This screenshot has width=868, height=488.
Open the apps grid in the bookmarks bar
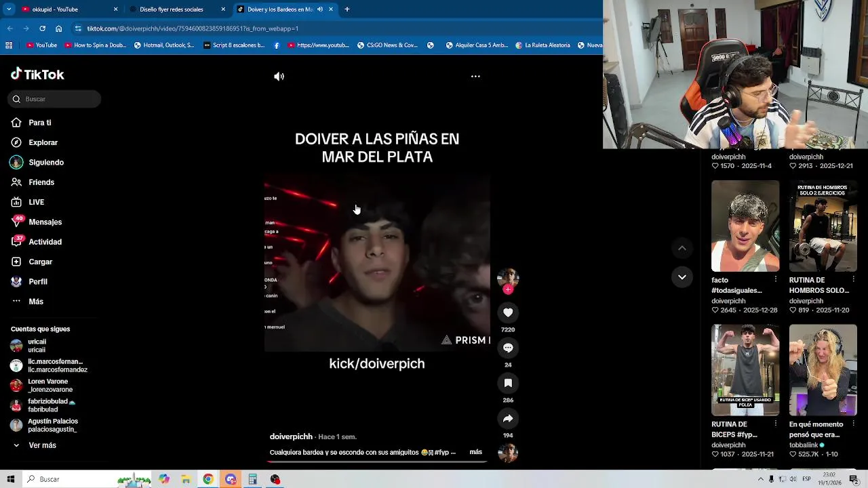tap(9, 45)
